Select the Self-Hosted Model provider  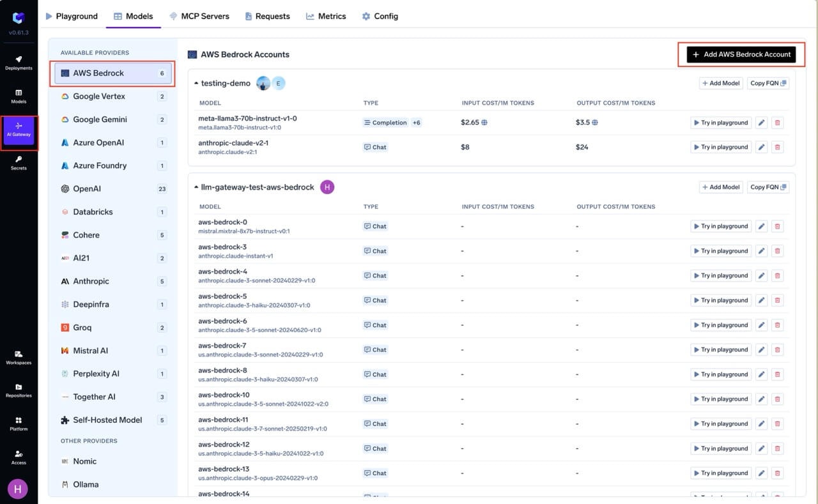click(113, 420)
